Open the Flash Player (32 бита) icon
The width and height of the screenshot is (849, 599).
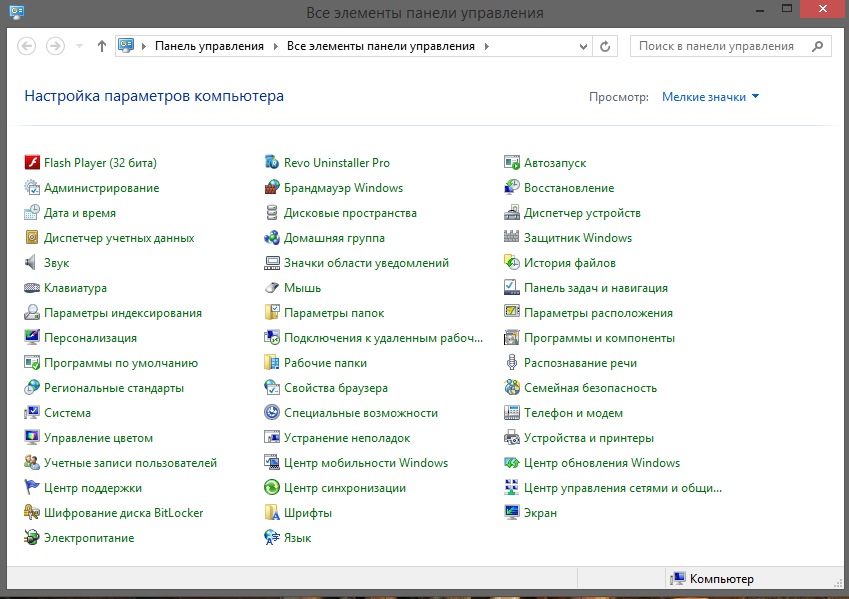click(32, 162)
